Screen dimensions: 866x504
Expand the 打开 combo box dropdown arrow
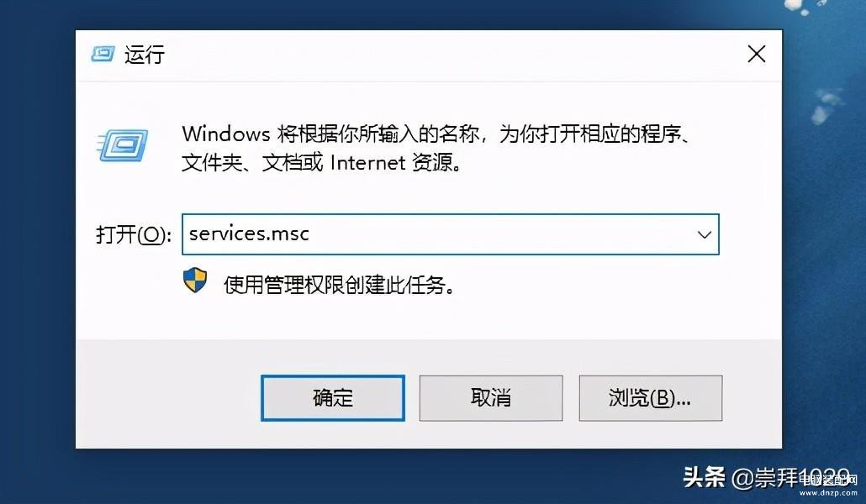[x=705, y=234]
